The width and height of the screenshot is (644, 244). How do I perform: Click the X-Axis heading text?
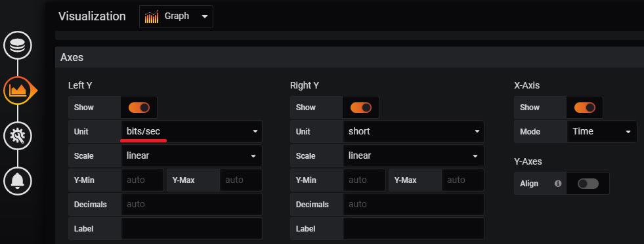click(527, 86)
